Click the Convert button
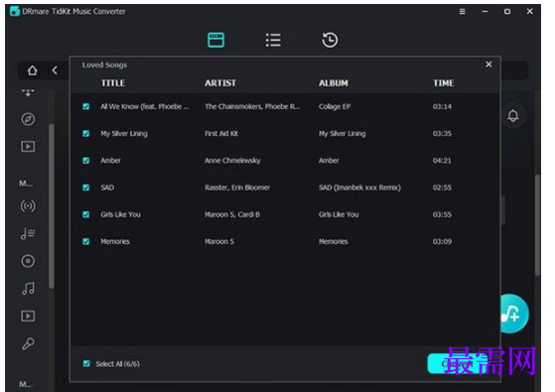 [457, 363]
